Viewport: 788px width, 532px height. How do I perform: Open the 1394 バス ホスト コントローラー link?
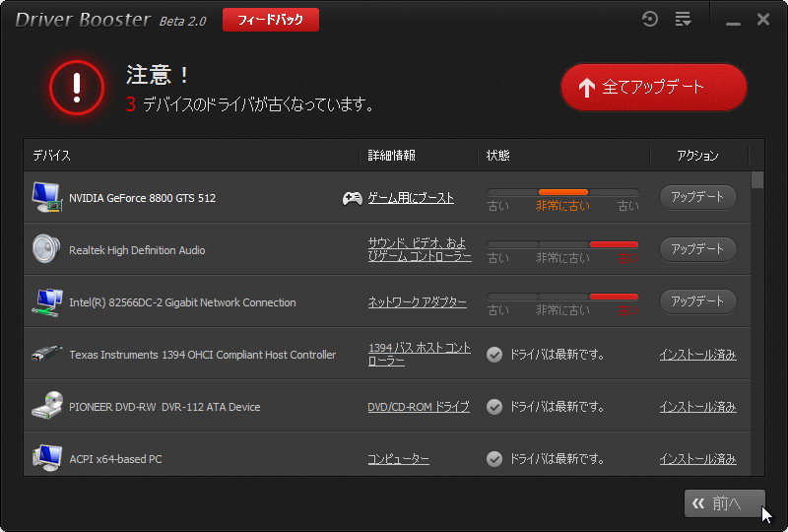point(420,354)
